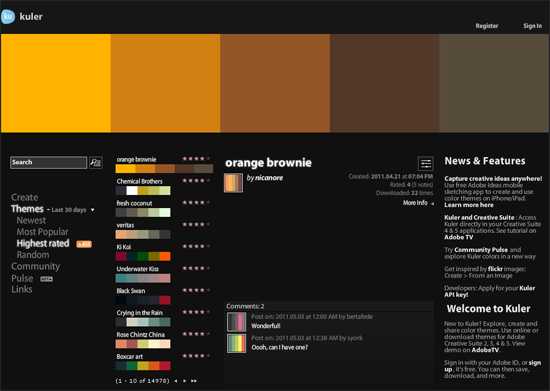Jump to last page of themes

[x=194, y=381]
